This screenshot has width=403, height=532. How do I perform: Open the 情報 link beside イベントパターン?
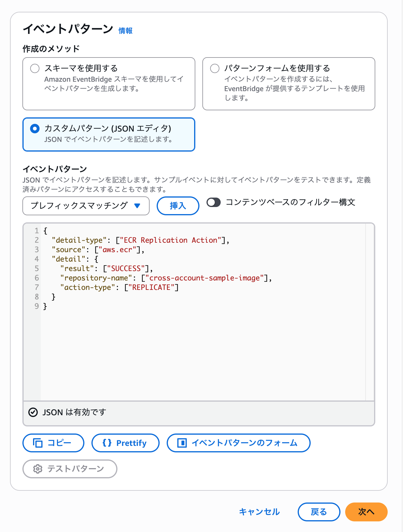125,31
